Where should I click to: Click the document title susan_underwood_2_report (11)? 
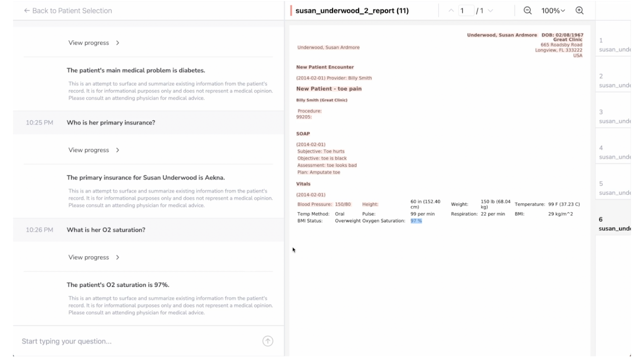[x=352, y=11]
